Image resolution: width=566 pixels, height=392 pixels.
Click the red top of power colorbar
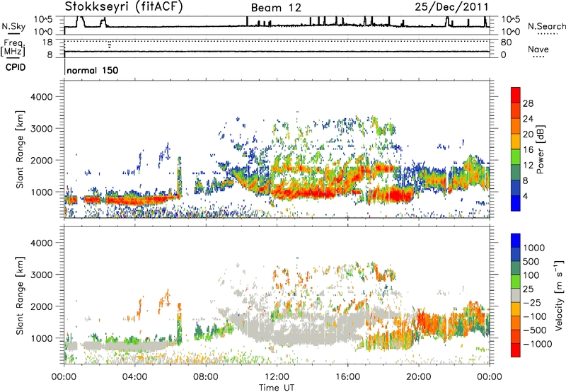[x=516, y=96]
